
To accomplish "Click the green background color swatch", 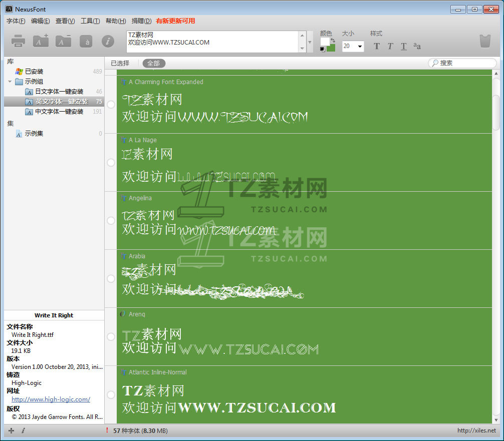I will pos(331,48).
